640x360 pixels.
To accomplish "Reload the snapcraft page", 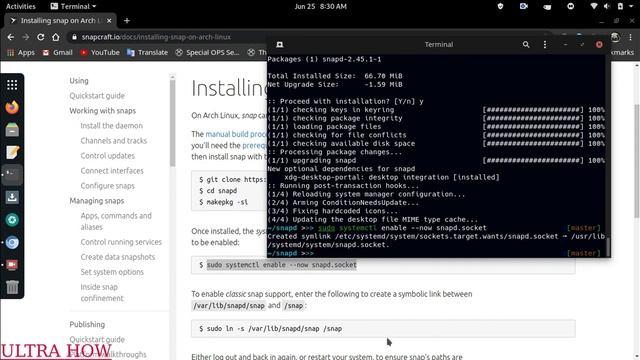I will tap(40, 37).
